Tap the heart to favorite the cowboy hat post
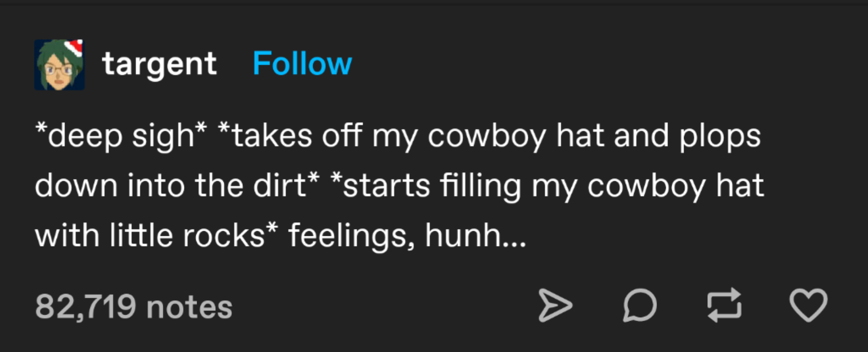 (x=808, y=305)
